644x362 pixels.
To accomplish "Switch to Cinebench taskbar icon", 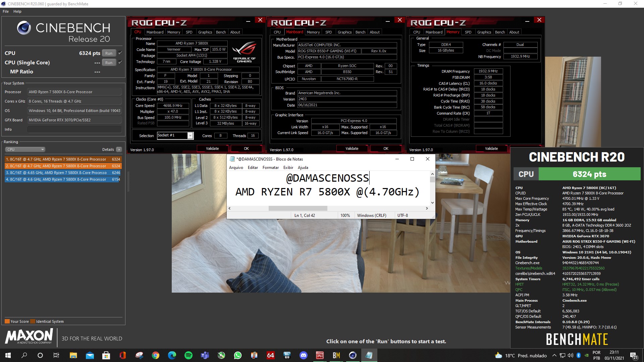I will tap(353, 355).
